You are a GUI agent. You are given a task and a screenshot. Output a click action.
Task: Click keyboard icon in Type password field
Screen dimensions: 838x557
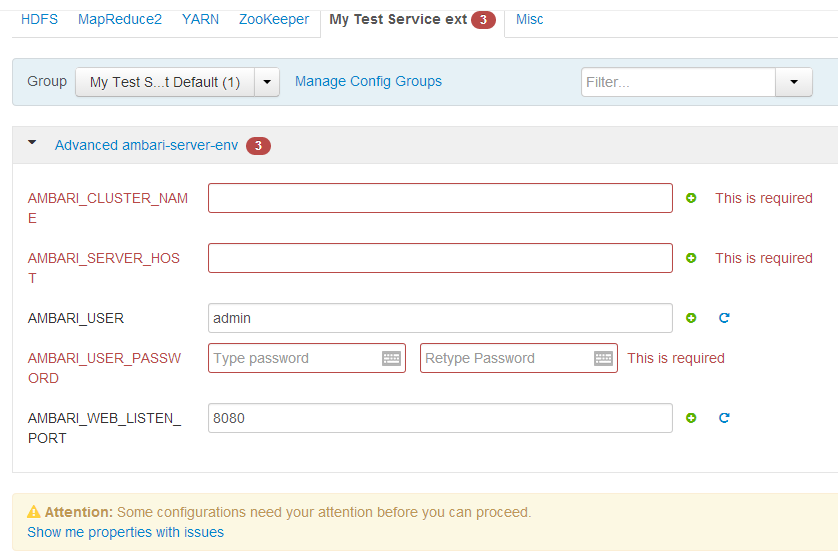[x=392, y=359]
